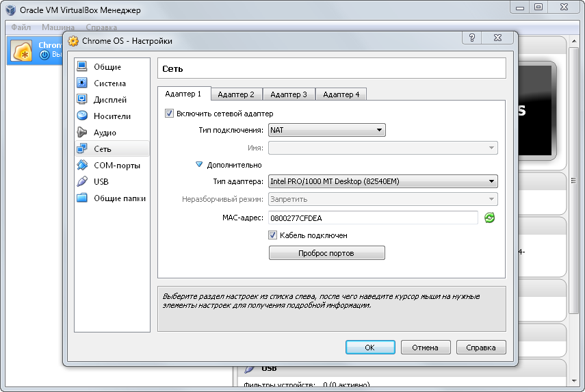Select the Chrome OS virtual machine icon

point(22,51)
